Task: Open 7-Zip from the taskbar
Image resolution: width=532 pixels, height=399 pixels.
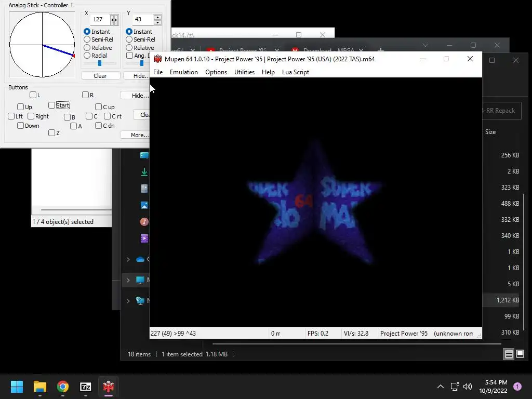Action: point(86,387)
